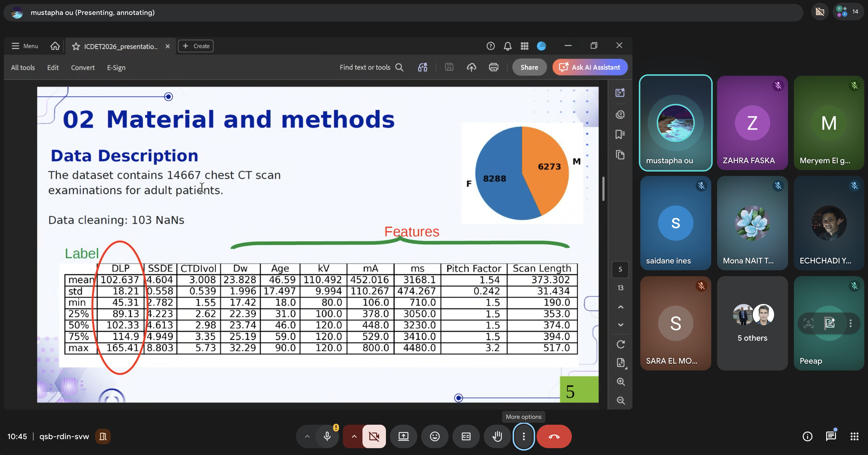Screen dimensions: 868x455
Task: Click the PDF vertical scrollbar thumb
Action: point(603,189)
